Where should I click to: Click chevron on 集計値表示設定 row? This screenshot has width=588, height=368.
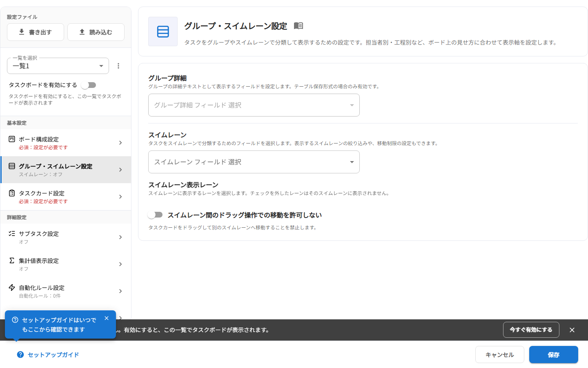120,264
